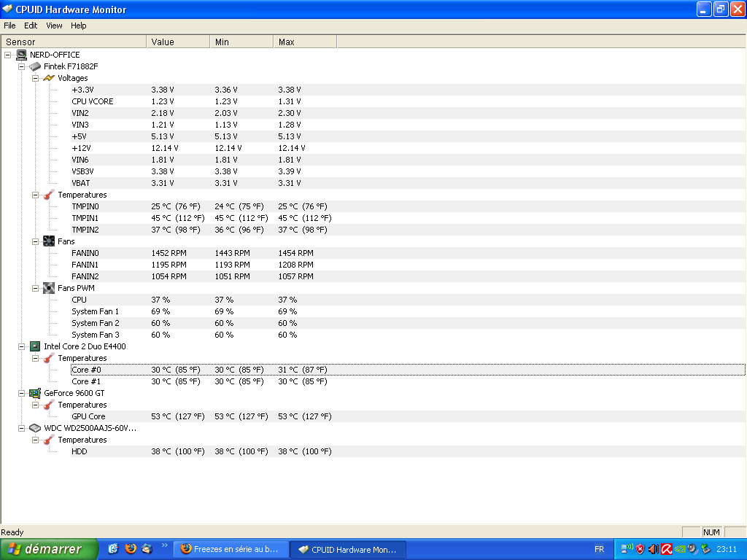Collapse the WDC Temperatures section
This screenshot has height=560, width=747.
35,440
